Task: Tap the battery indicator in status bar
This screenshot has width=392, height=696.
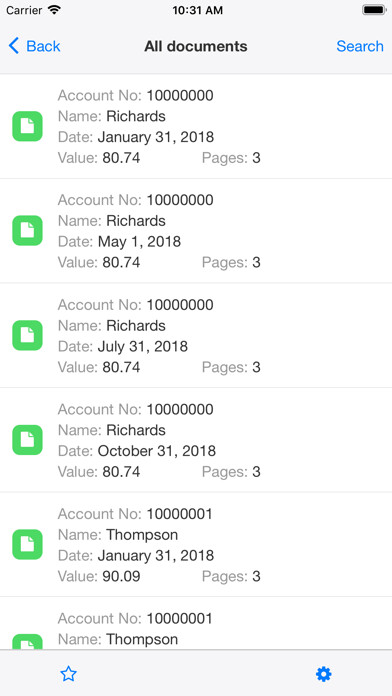Action: [x=374, y=10]
